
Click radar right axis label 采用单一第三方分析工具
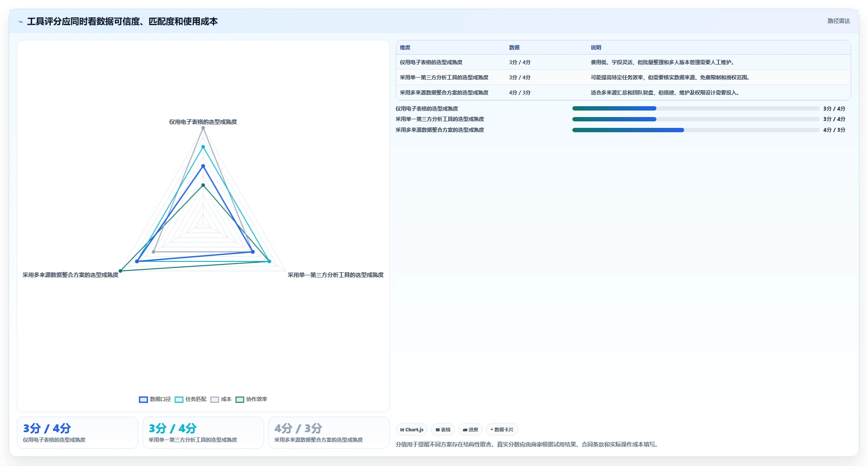[x=336, y=275]
